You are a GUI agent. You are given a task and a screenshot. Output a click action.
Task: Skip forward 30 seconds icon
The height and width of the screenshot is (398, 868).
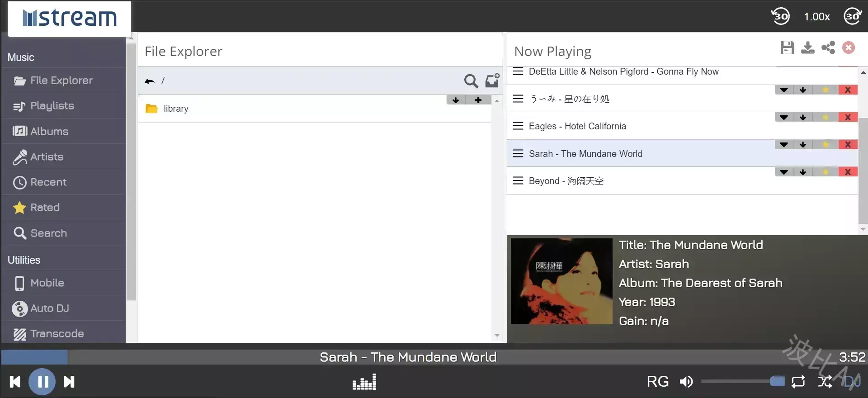click(x=853, y=16)
